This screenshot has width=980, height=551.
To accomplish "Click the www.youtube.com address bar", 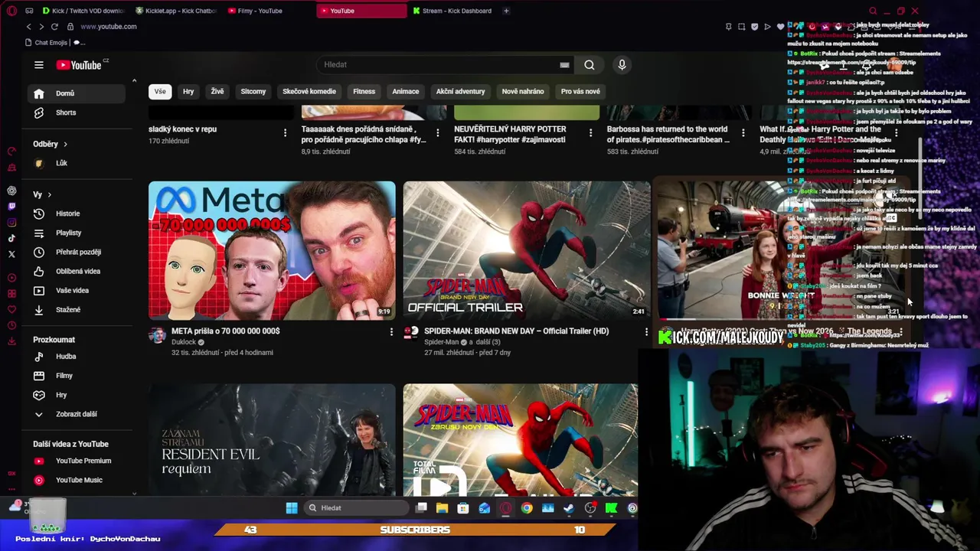I will click(x=109, y=27).
